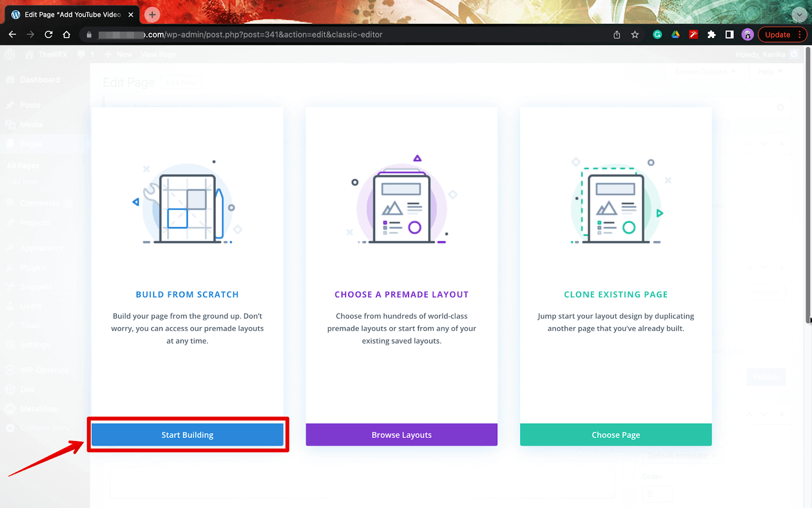Image resolution: width=812 pixels, height=508 pixels.
Task: Expand the tab search chevron
Action: point(799,15)
